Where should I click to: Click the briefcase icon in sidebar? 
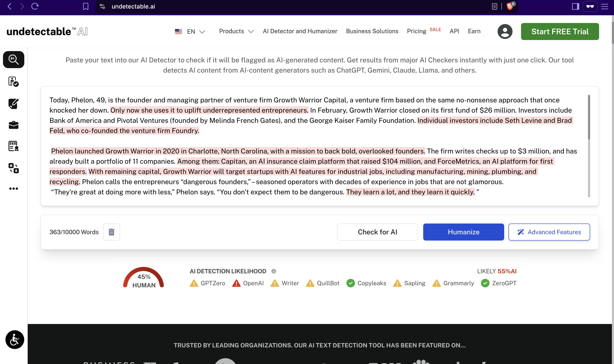13,125
